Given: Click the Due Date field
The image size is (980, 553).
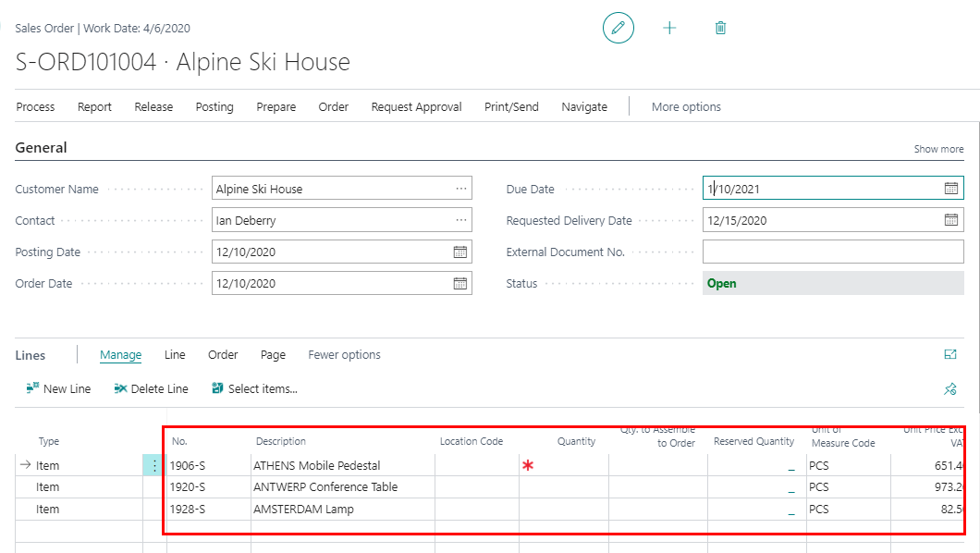Looking at the screenshot, I should click(833, 188).
